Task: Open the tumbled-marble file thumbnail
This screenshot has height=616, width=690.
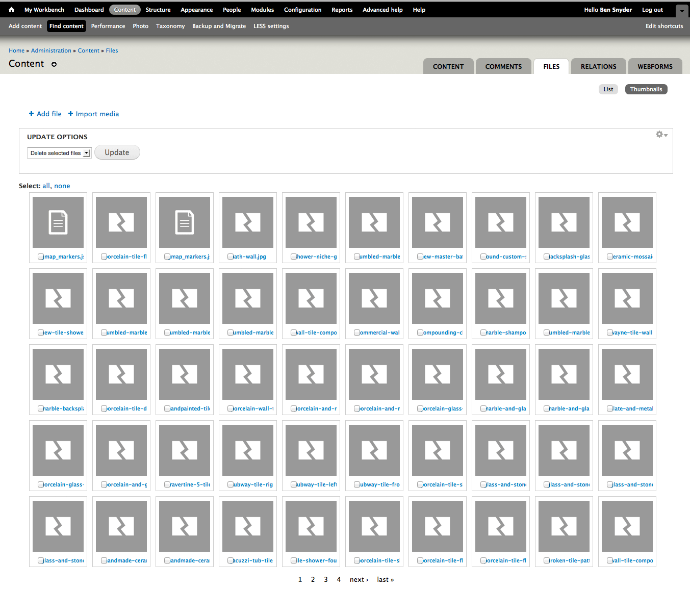Action: pos(374,222)
